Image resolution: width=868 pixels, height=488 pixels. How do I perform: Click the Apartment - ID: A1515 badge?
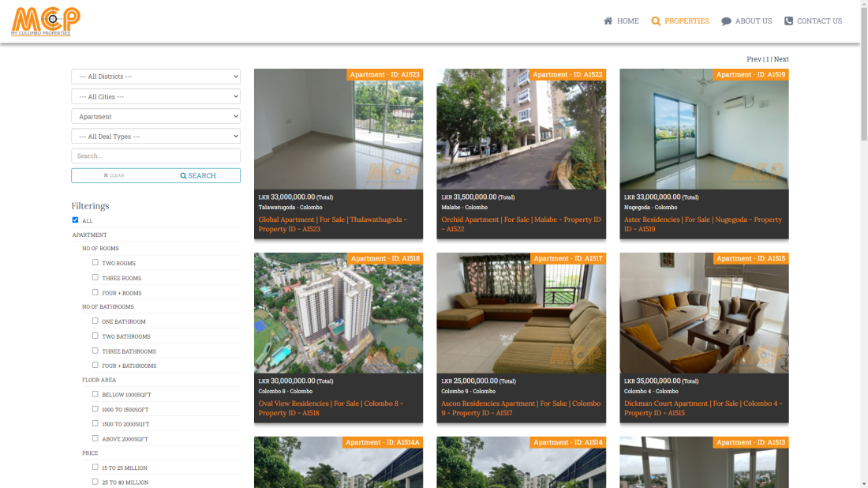coord(750,259)
